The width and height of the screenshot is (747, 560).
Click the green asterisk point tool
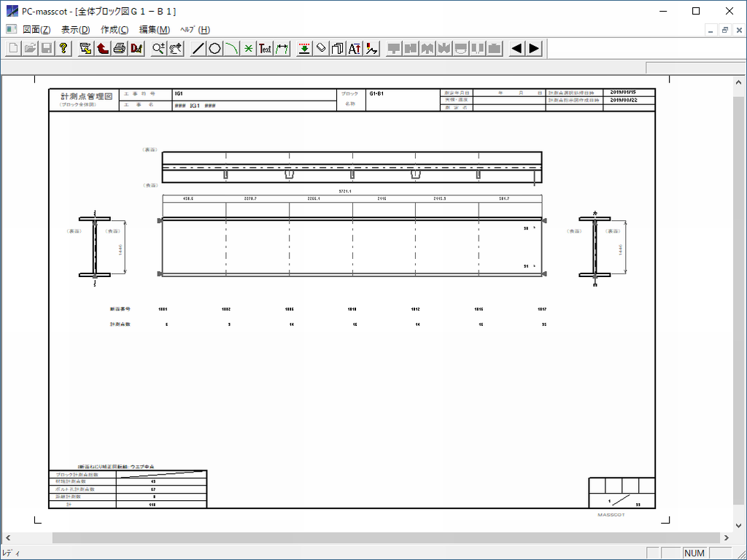click(x=248, y=49)
